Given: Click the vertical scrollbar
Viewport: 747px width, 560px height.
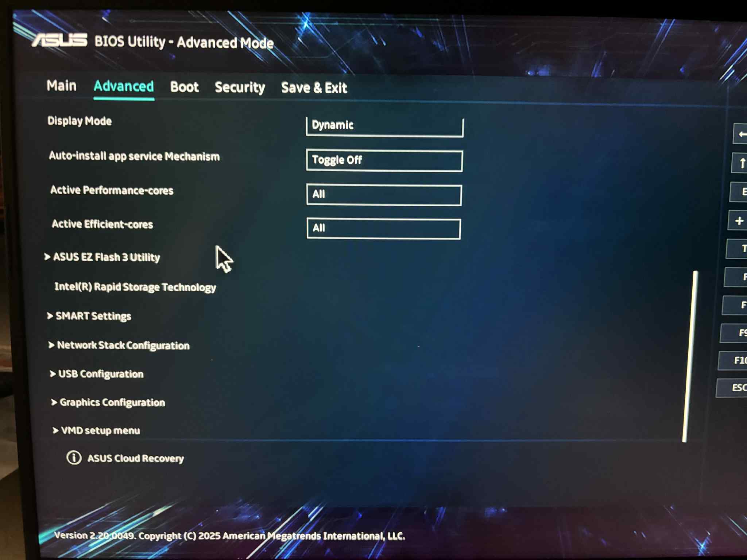Looking at the screenshot, I should tap(690, 356).
